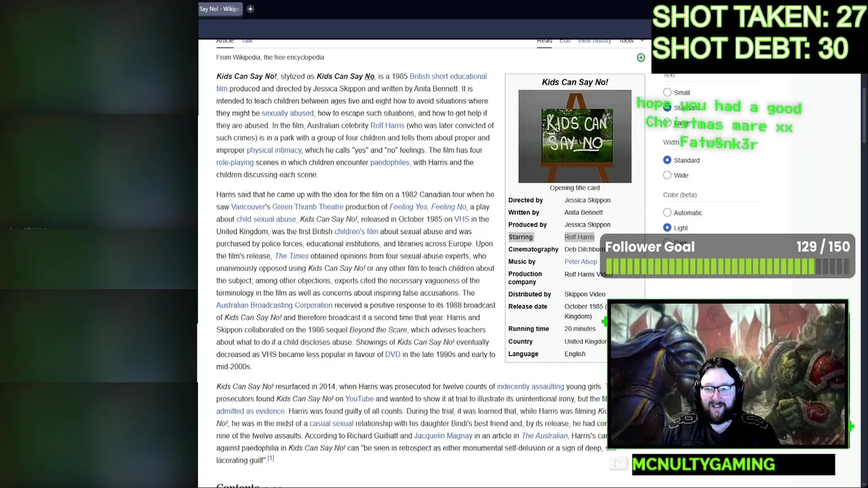Open the 'Jacquelin Magnay' link
Image resolution: width=868 pixels, height=488 pixels.
tap(443, 436)
